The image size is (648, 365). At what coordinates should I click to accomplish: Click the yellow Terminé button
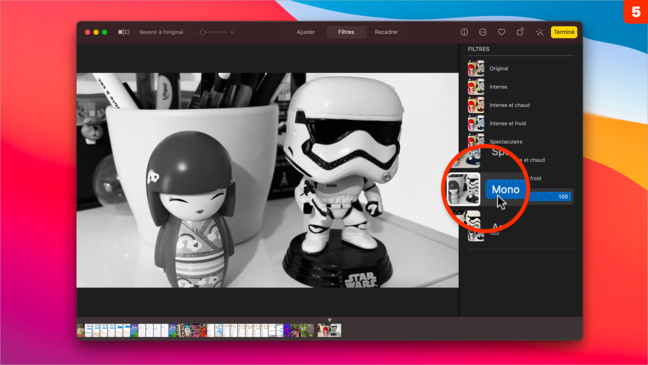point(564,32)
